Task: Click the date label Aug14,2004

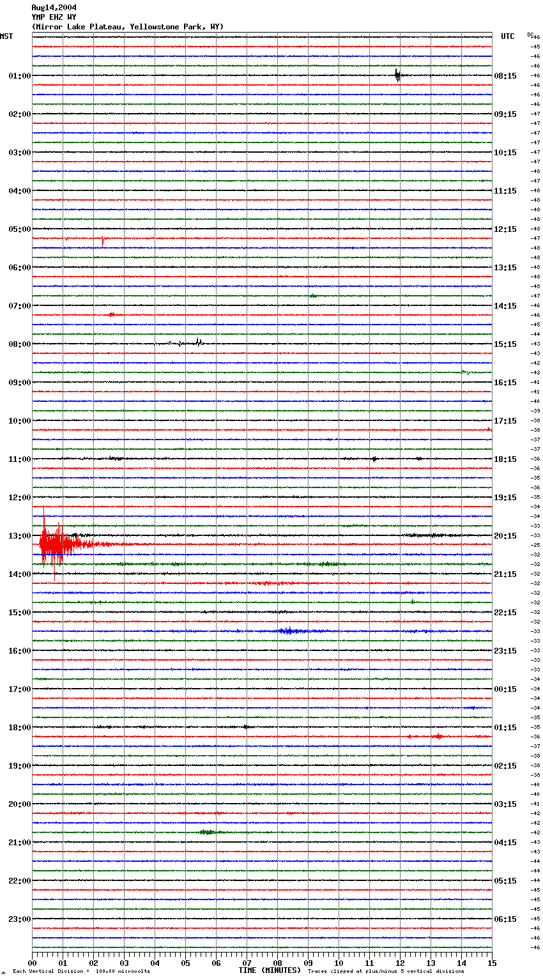Action: click(54, 8)
